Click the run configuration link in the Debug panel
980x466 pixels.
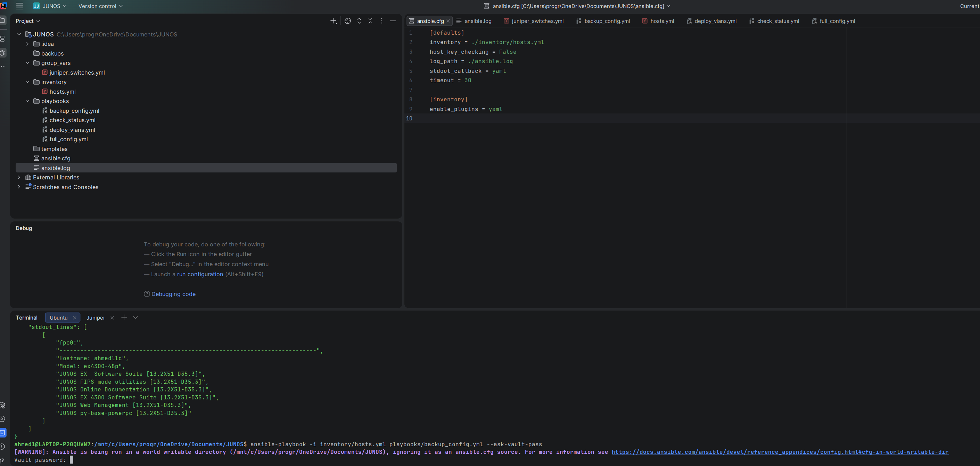[x=200, y=274]
